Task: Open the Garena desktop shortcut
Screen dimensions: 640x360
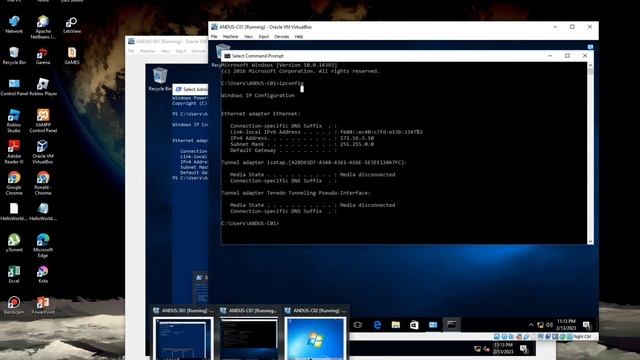Action: tap(43, 56)
